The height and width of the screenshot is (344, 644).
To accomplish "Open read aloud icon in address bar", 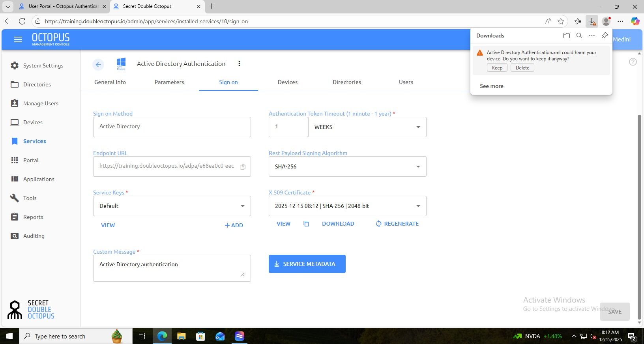I will coord(548,21).
